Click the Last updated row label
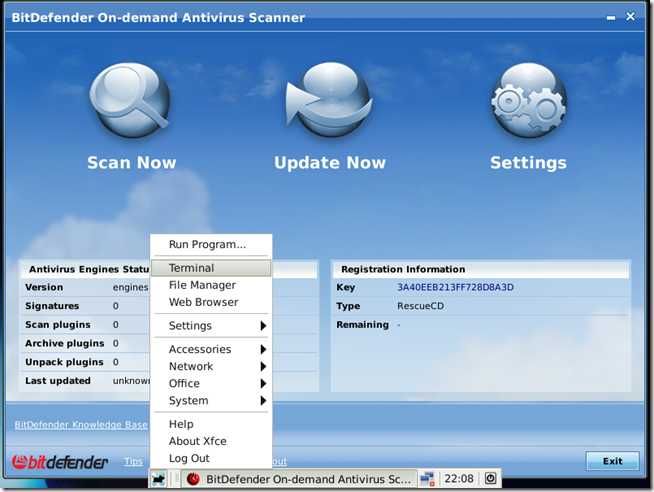 click(x=58, y=381)
